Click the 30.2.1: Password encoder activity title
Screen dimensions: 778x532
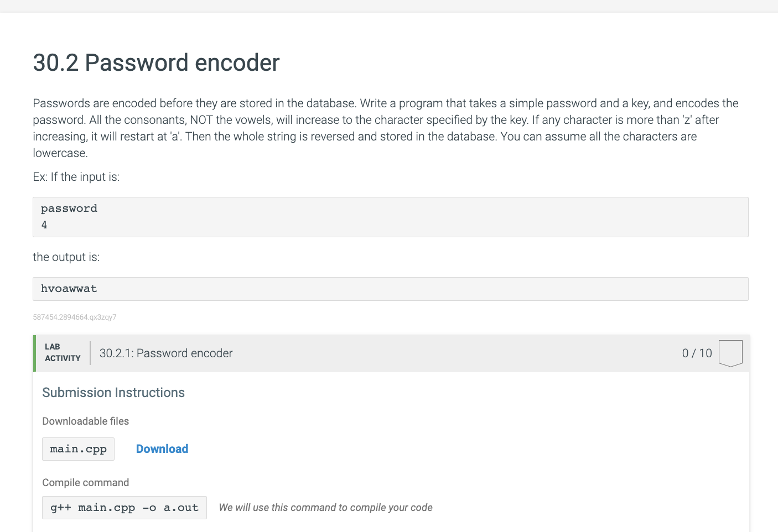[x=165, y=353]
